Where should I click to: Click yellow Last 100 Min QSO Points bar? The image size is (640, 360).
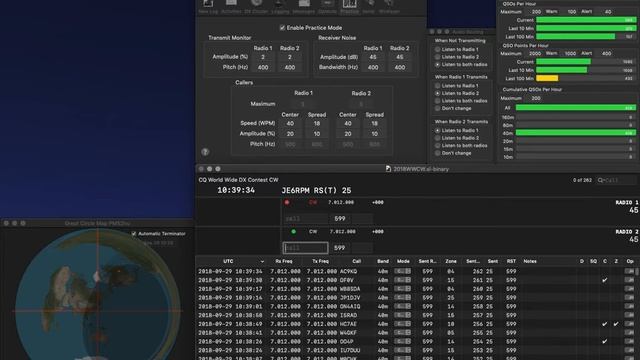[547, 78]
